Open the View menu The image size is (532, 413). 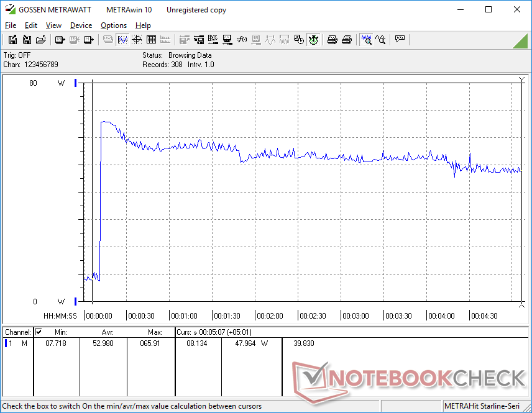[53, 25]
